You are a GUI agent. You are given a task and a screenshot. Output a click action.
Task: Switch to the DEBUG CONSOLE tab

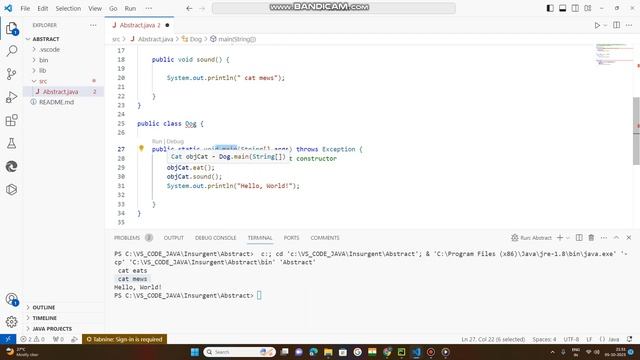[216, 238]
